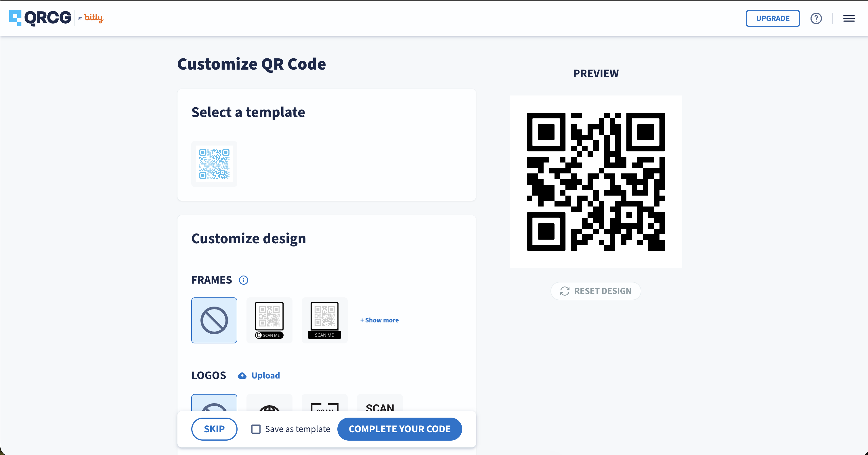Click the 'Customize QR Code' heading
Screen dimensions: 868x455
pyautogui.click(x=252, y=64)
